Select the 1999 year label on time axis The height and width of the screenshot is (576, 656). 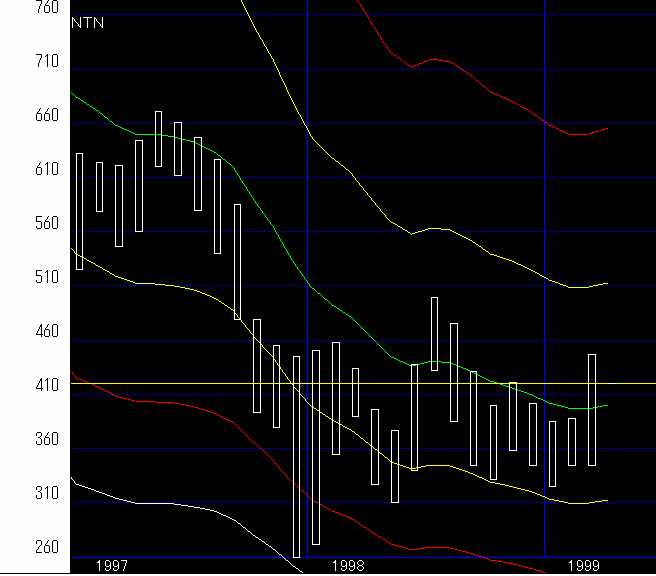coord(586,565)
